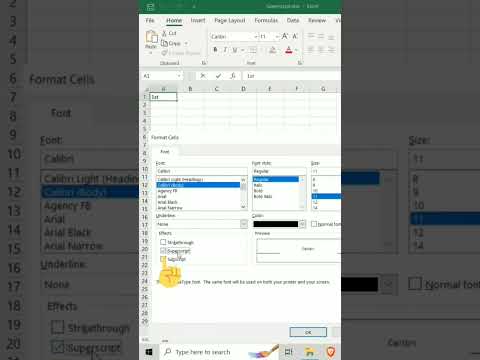Screen dimensions: 480x360
Task: Select Calibri Light (Headings) in font list
Action: (198, 180)
